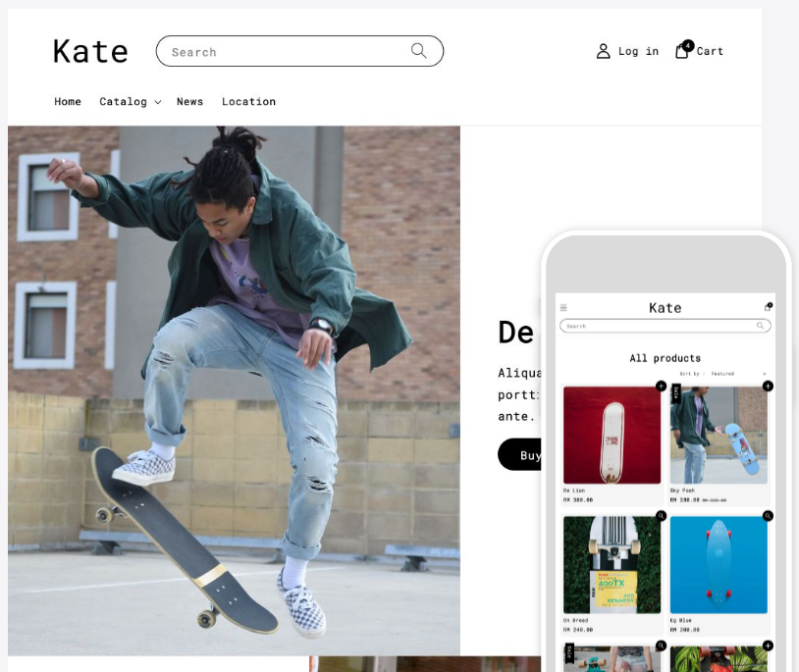Image resolution: width=799 pixels, height=672 pixels.
Task: Open the blue longboard product thumbnail
Action: coord(719,565)
